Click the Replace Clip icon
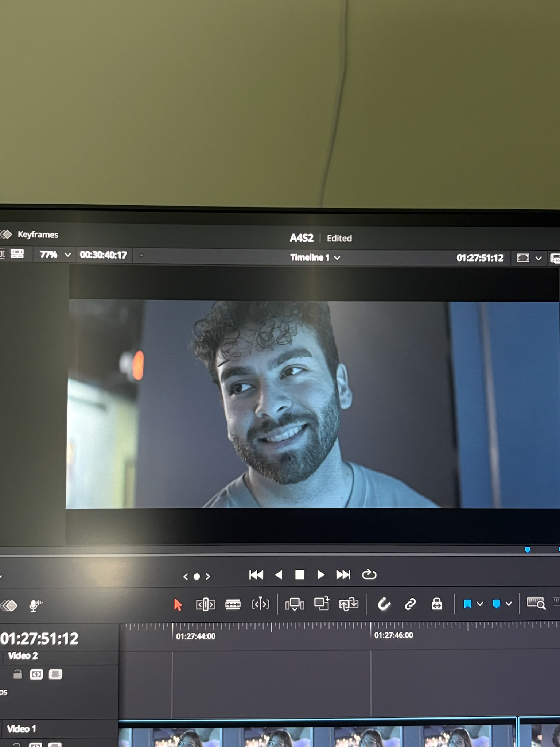The width and height of the screenshot is (560, 747). point(349,604)
